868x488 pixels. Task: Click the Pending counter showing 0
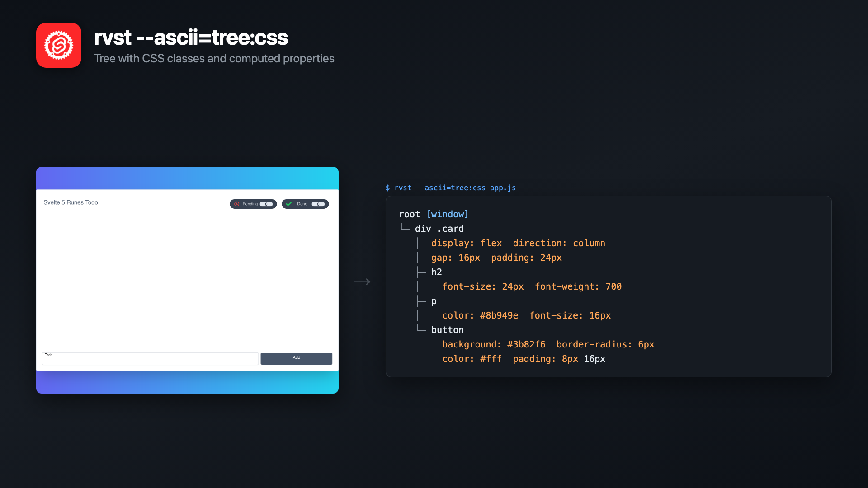pyautogui.click(x=266, y=204)
